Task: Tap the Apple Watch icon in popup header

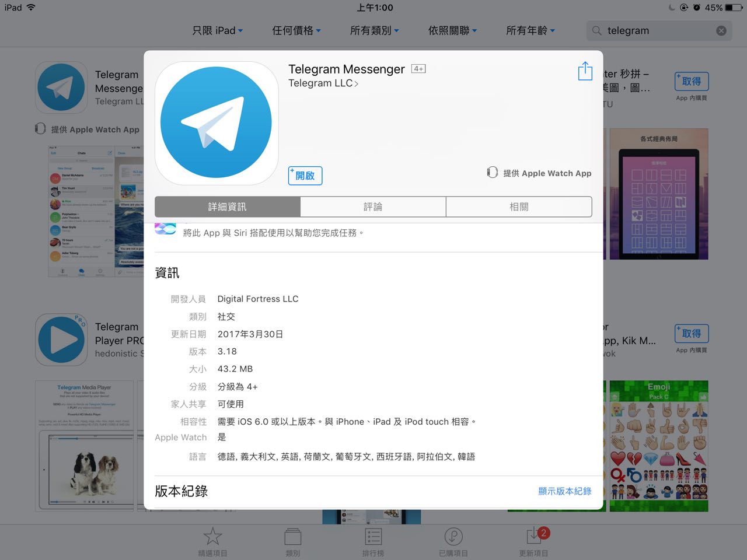Action: (493, 173)
